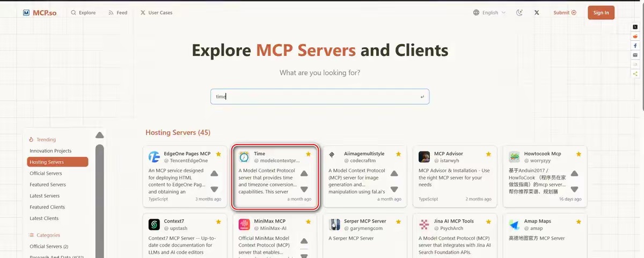
Task: Toggle dark mode with the moon icon
Action: pos(519,12)
